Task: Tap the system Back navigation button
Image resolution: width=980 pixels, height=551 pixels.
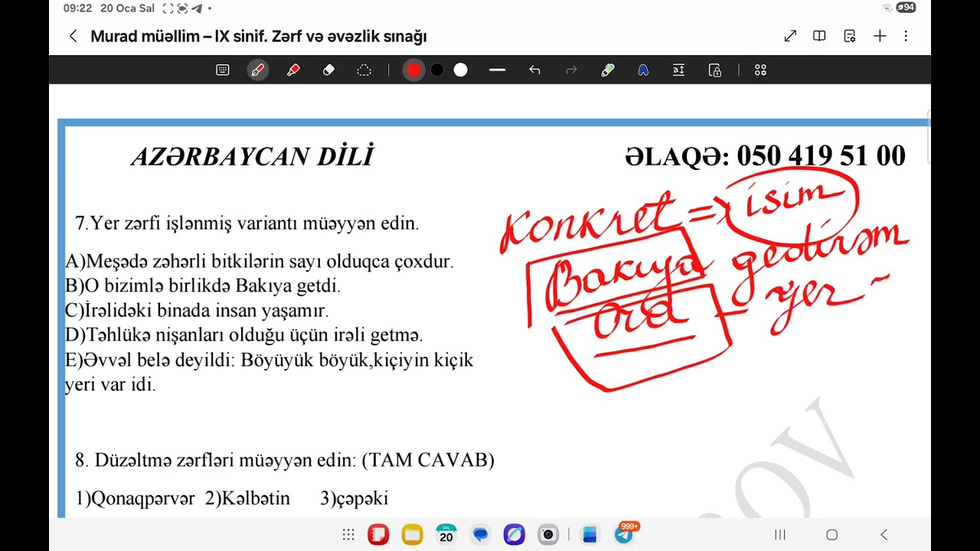Action: coord(884,535)
